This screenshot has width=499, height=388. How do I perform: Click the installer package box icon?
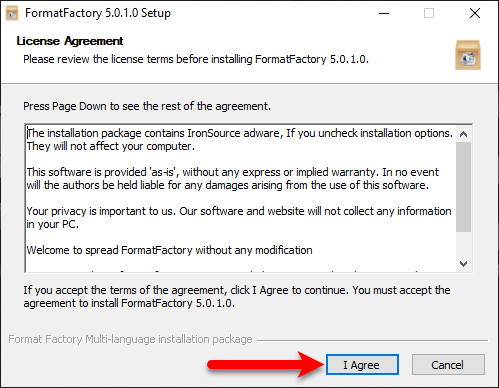click(x=468, y=55)
